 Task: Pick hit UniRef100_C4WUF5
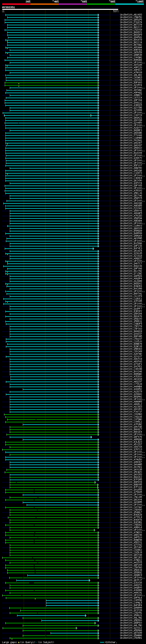click(x=131, y=324)
